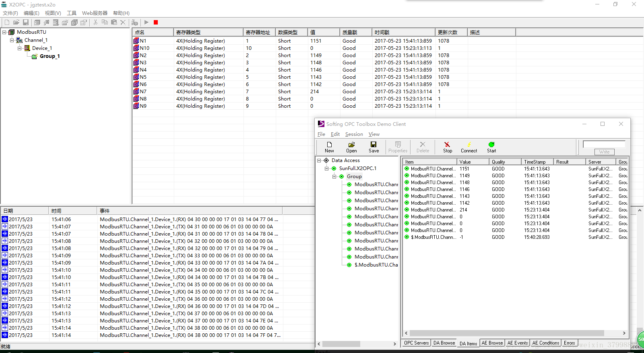644x353 pixels.
Task: Select the item row with value 214
Action: click(515, 210)
